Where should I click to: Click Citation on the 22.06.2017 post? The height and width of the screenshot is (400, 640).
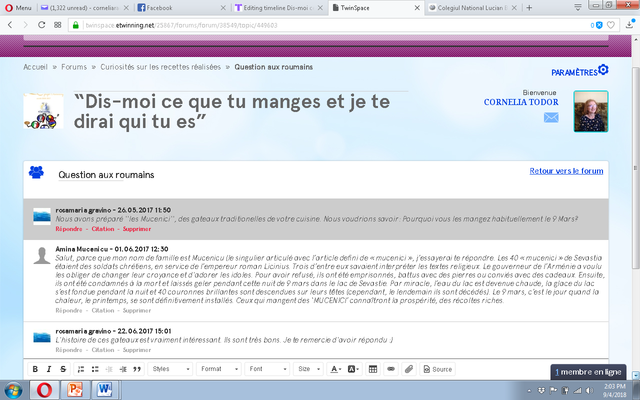click(x=102, y=350)
